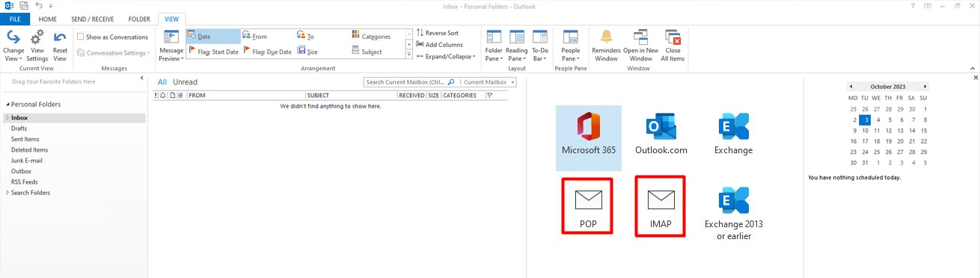Close the To-Do Bar pane
Viewport: 980px width, 278px height.
pos(976,78)
